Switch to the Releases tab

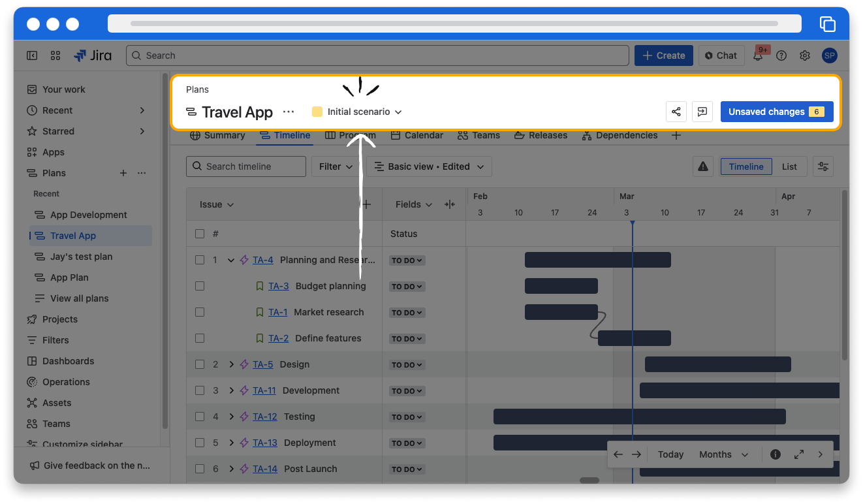pyautogui.click(x=541, y=135)
